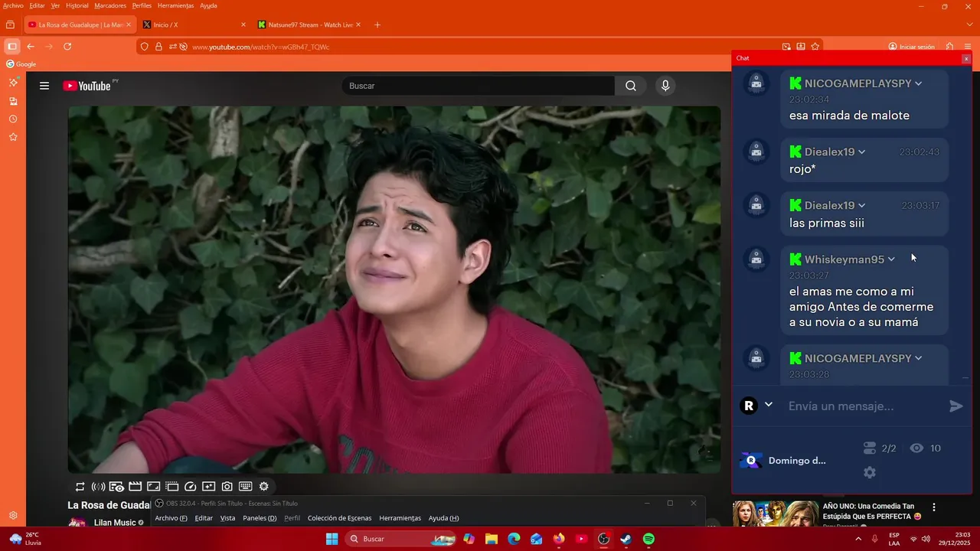
Task: Click Iniciar sesión account button
Action: tap(911, 47)
